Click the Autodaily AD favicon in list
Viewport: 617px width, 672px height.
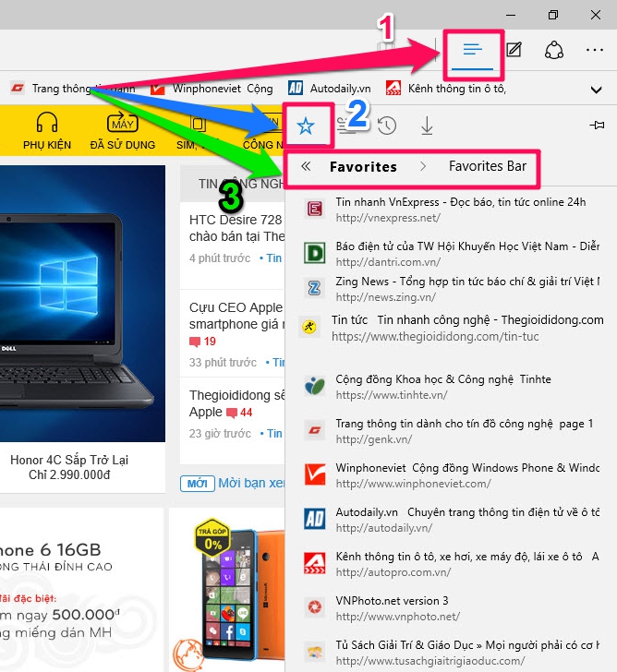pos(315,519)
